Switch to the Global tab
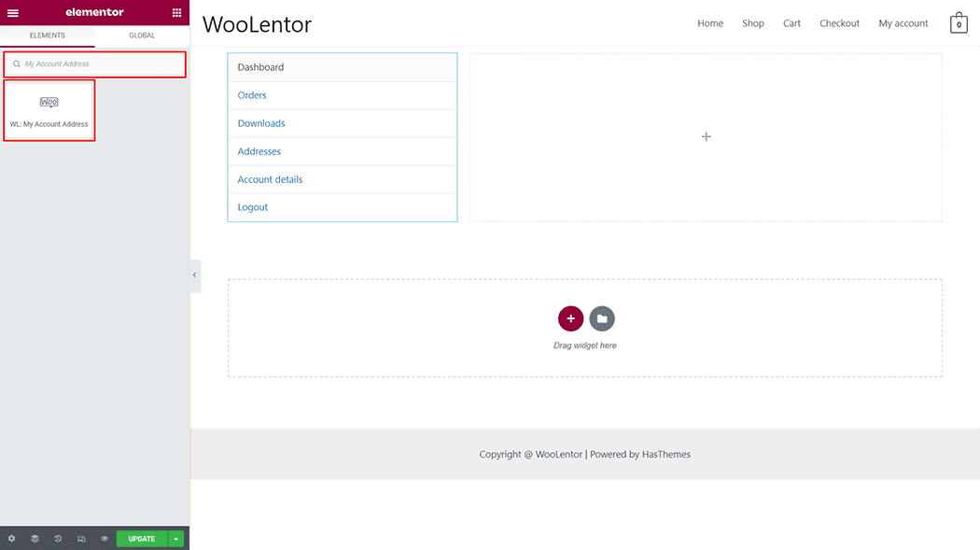This screenshot has width=980, height=550. (142, 35)
